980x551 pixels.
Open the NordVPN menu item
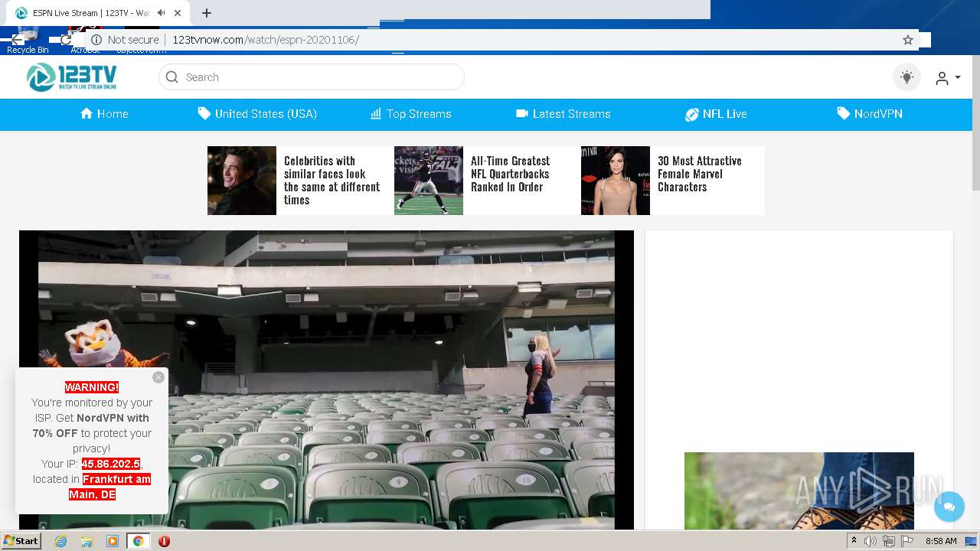point(870,114)
